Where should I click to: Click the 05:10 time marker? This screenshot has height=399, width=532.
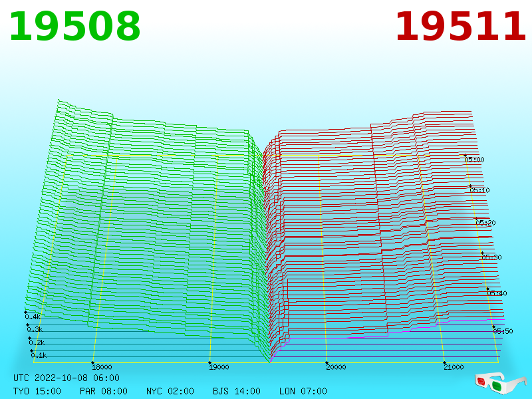click(x=479, y=190)
